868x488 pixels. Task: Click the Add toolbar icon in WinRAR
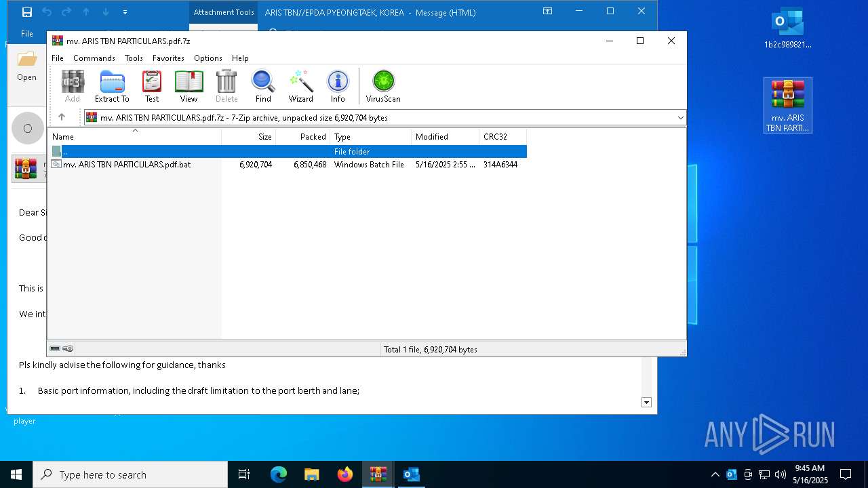pyautogui.click(x=73, y=86)
